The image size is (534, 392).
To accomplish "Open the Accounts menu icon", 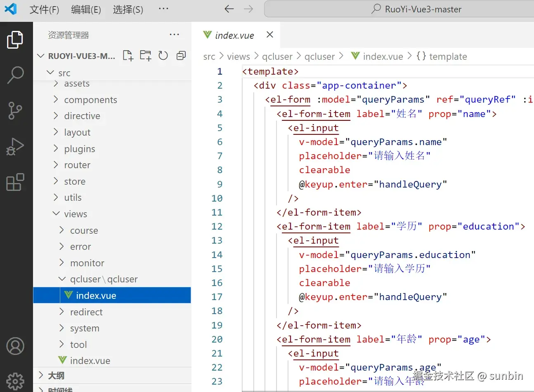I will point(15,346).
